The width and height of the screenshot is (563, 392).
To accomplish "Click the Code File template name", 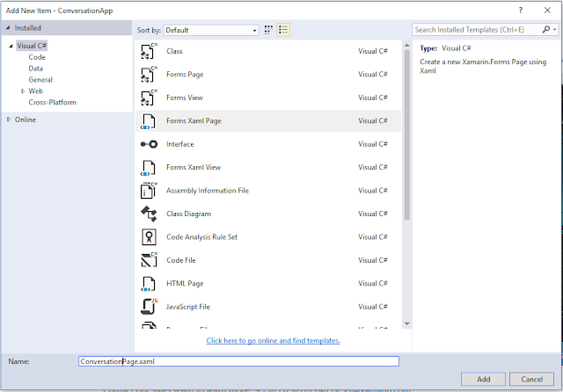I will click(x=180, y=260).
